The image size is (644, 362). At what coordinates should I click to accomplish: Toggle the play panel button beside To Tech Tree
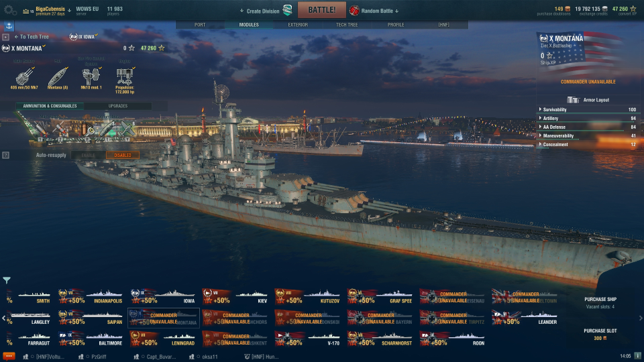pos(5,37)
